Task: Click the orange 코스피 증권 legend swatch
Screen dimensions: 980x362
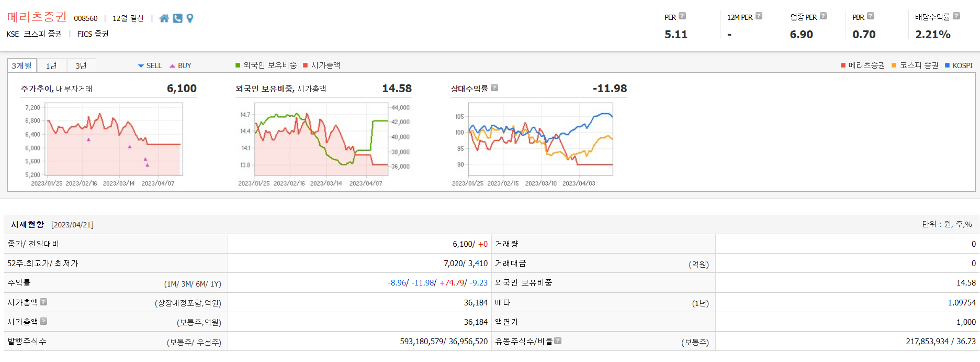Action: [x=894, y=65]
